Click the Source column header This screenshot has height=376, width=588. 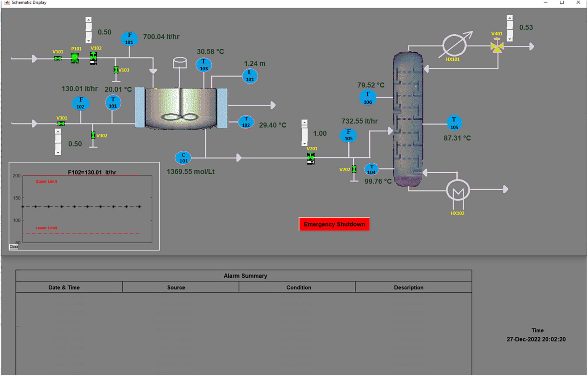tap(181, 287)
